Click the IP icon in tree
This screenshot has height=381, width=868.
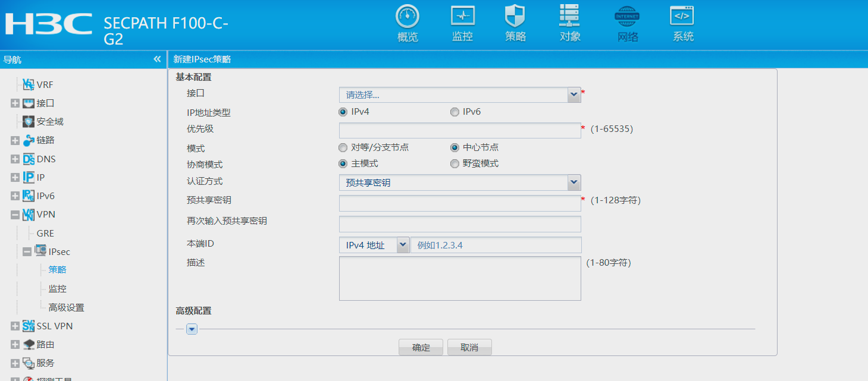click(x=29, y=177)
